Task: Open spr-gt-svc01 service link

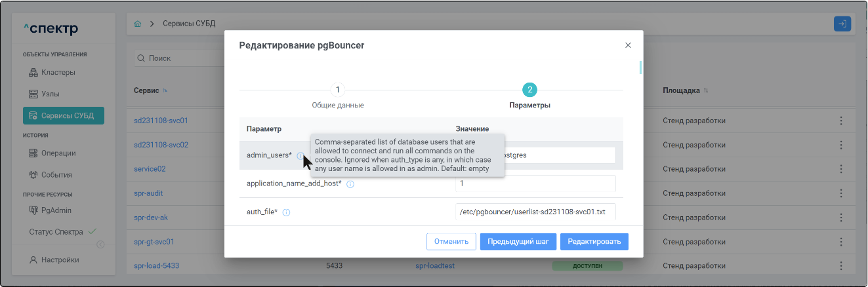Action: click(x=154, y=242)
